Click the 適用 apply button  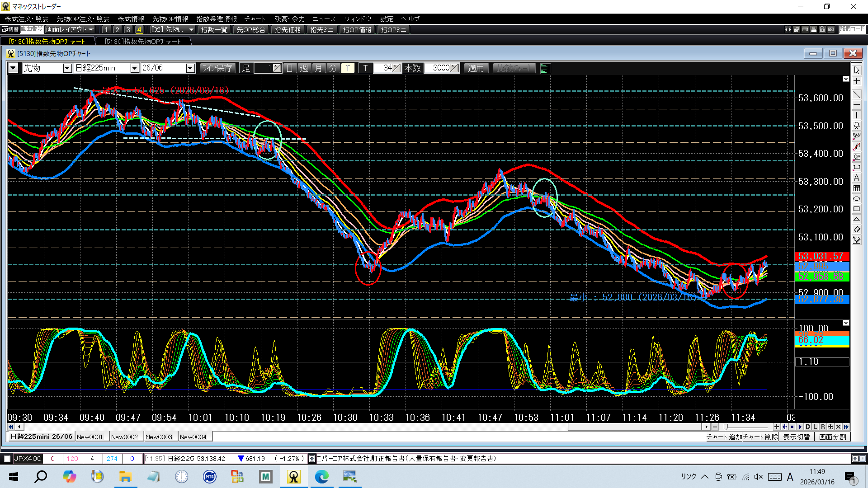tap(476, 68)
